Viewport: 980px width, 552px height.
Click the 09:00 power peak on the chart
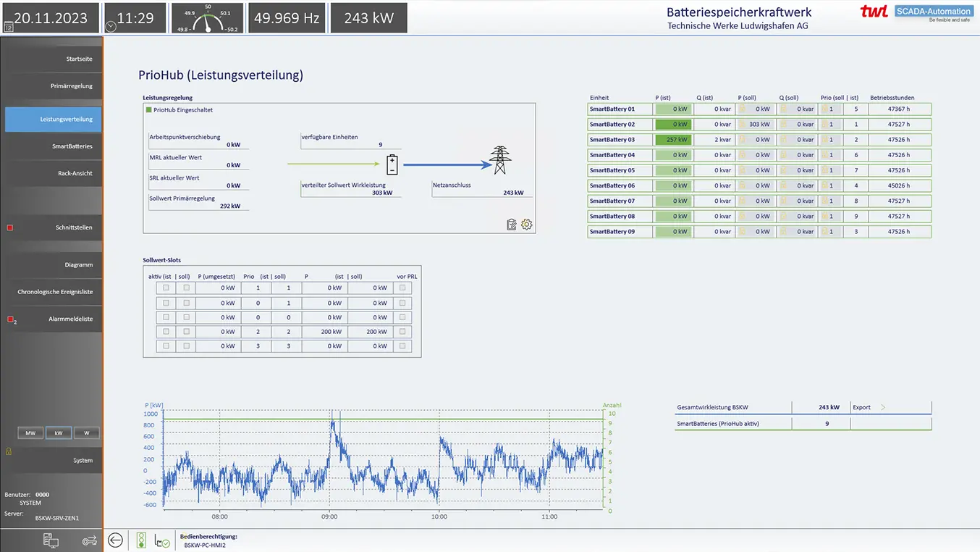point(331,422)
